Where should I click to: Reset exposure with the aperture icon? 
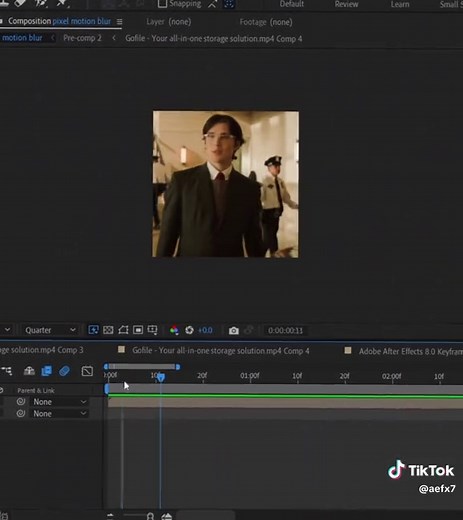[189, 330]
